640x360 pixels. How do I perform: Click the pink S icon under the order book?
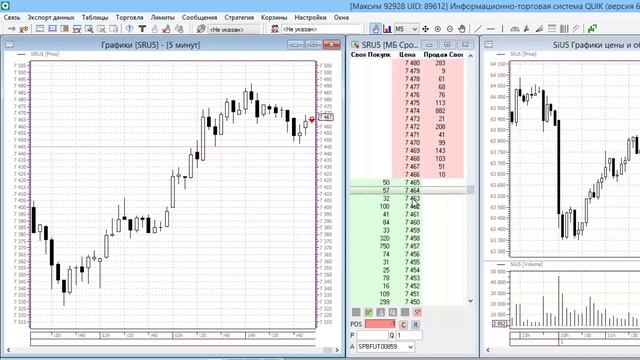pos(417,312)
